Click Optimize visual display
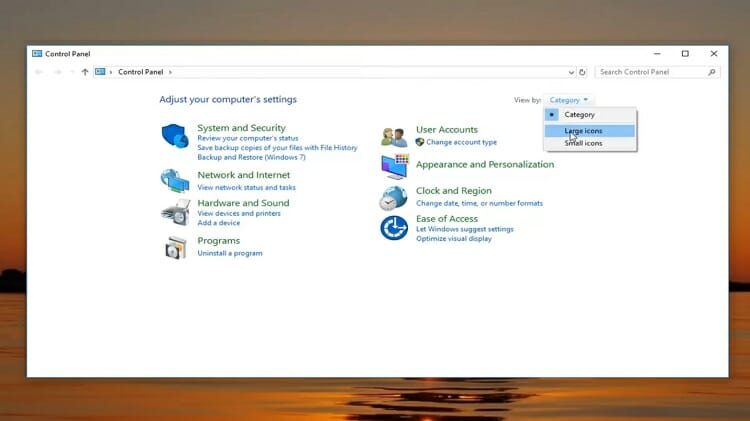 click(x=453, y=239)
